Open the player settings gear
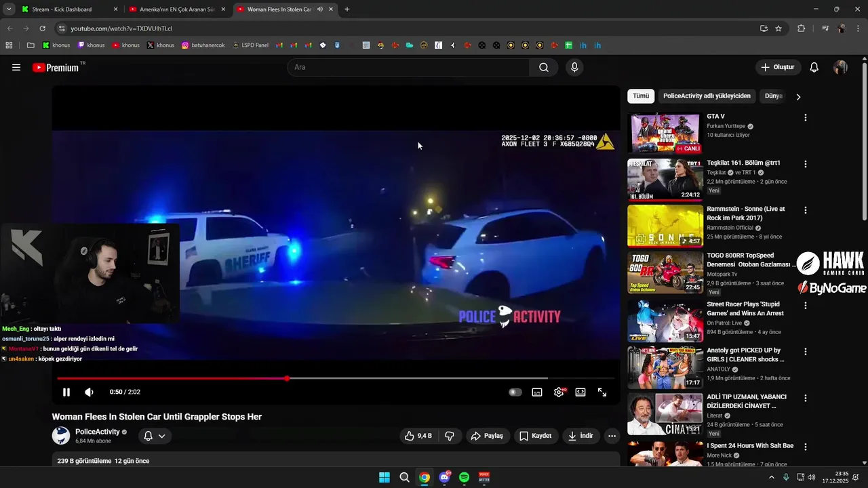The height and width of the screenshot is (488, 868). pos(559,392)
